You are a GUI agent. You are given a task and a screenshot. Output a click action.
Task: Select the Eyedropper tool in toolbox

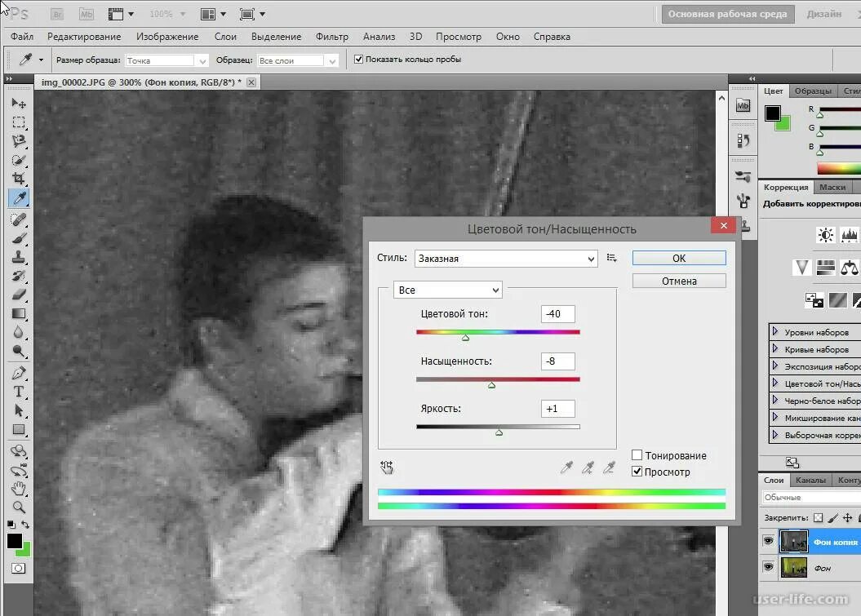pyautogui.click(x=19, y=197)
